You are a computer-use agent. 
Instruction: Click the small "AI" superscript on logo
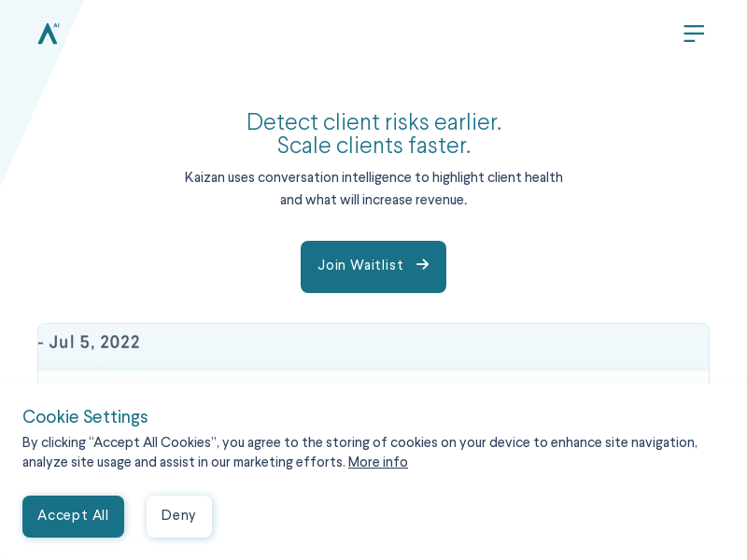(56, 25)
